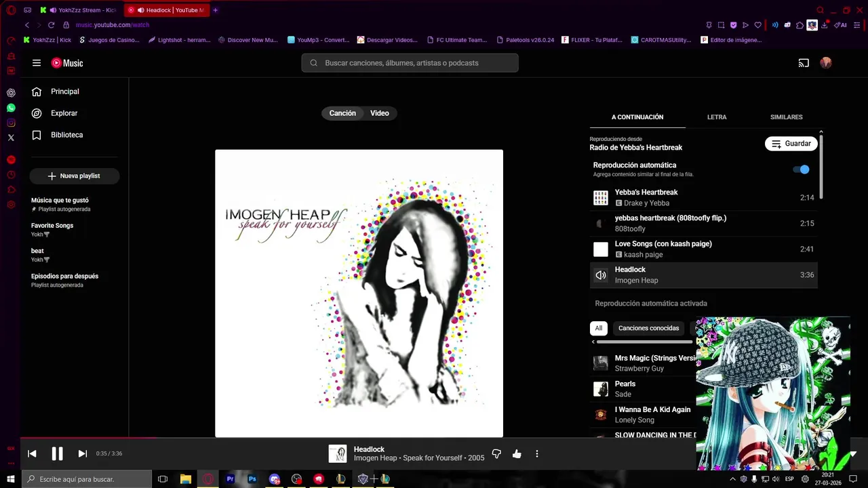Open more actions for Headlock
This screenshot has width=868, height=488.
[536, 453]
